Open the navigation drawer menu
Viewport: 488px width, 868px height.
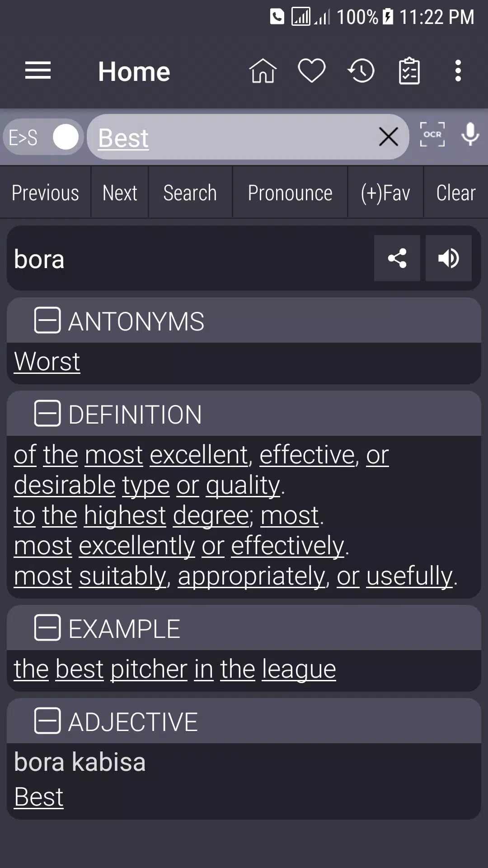click(x=38, y=71)
